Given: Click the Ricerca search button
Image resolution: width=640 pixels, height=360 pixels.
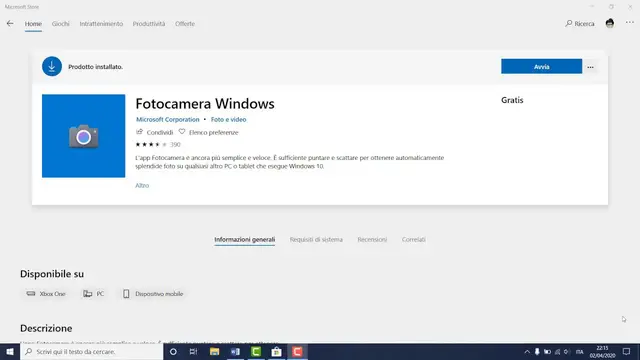Looking at the screenshot, I should pyautogui.click(x=580, y=24).
